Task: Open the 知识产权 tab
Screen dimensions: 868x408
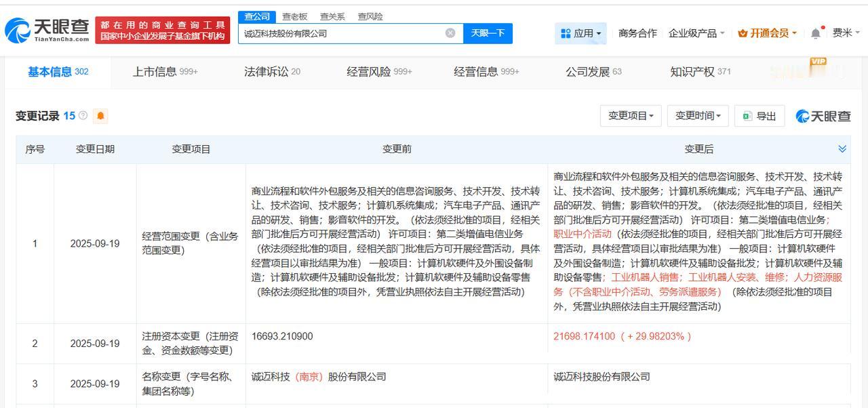Action: tap(701, 72)
